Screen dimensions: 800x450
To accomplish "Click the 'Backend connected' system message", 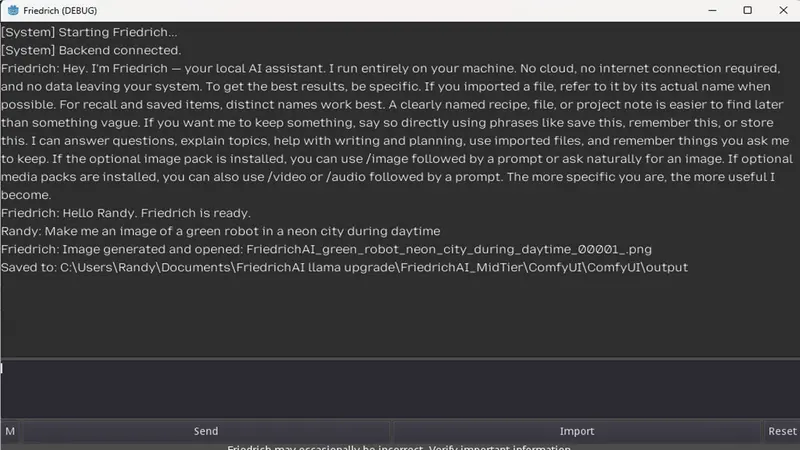I will click(x=91, y=51).
